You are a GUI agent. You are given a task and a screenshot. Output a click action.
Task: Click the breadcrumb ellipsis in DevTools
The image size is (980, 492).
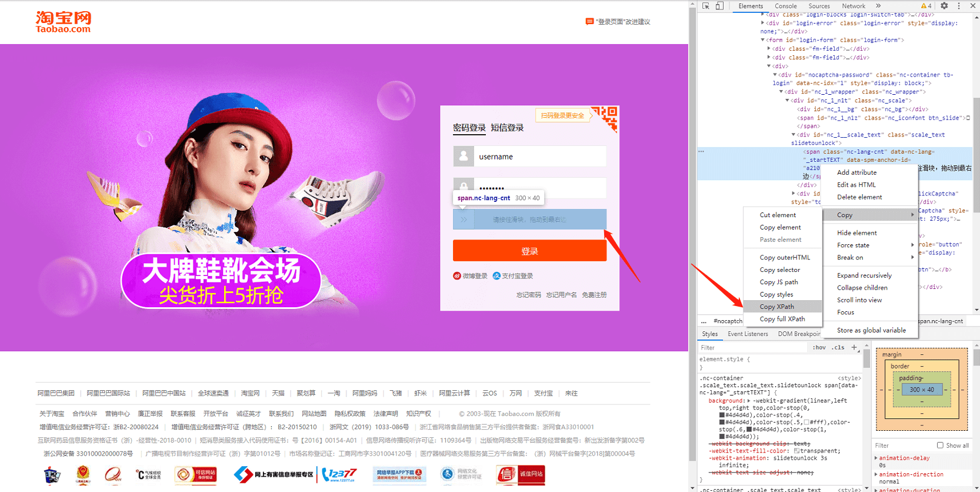point(704,321)
